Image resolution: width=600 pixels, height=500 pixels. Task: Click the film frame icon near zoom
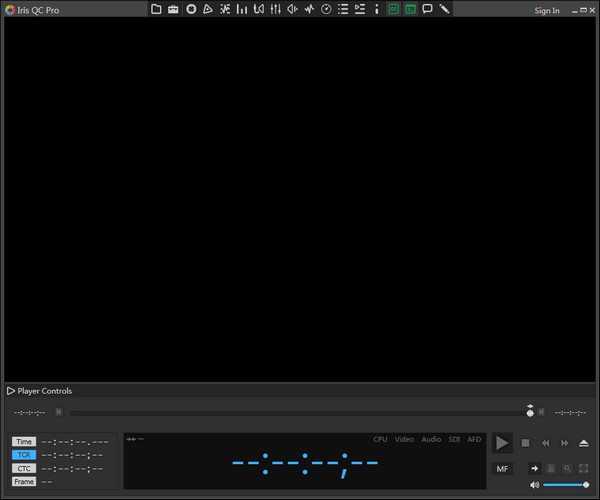[x=551, y=468]
